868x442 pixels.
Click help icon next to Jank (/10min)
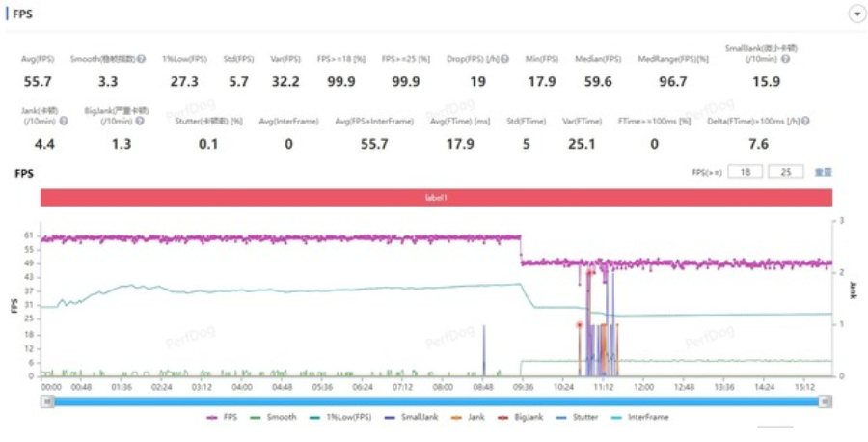tap(64, 122)
